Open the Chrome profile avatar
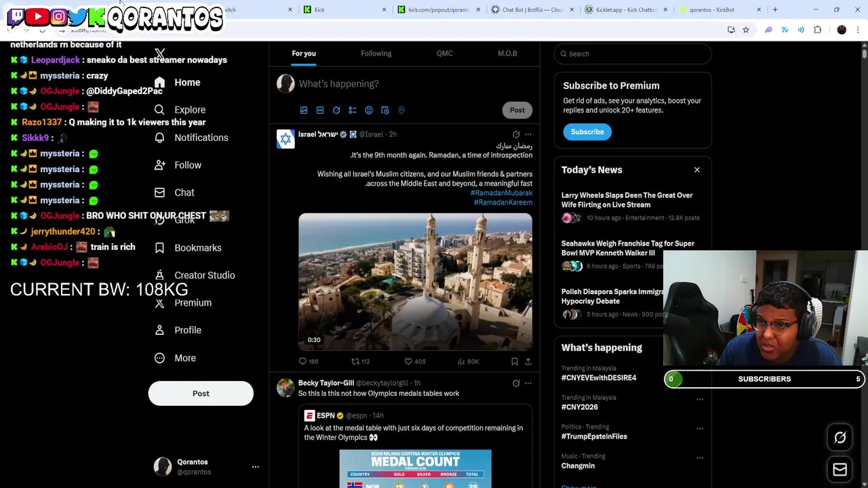The width and height of the screenshot is (868, 488). pyautogui.click(x=842, y=30)
